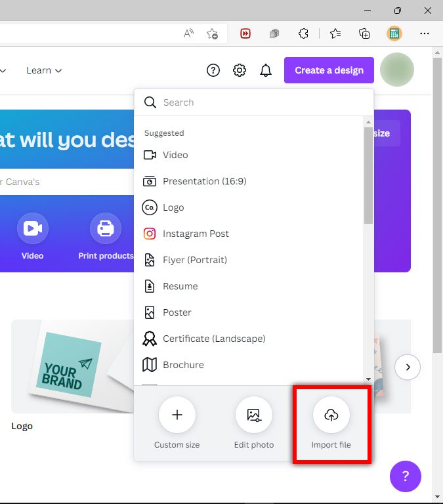Screen dimensions: 443x504
Task: Click the Video circle icon on banner
Action: [x=32, y=228]
